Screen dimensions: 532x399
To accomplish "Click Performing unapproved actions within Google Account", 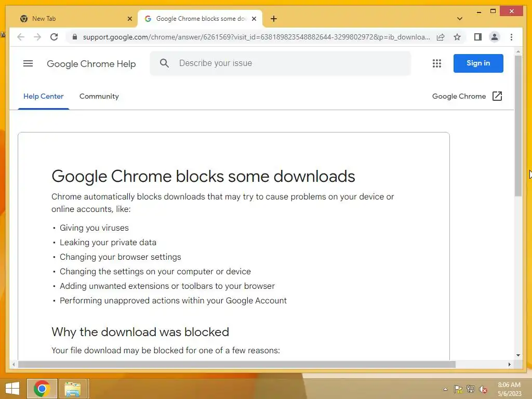I will (x=173, y=301).
